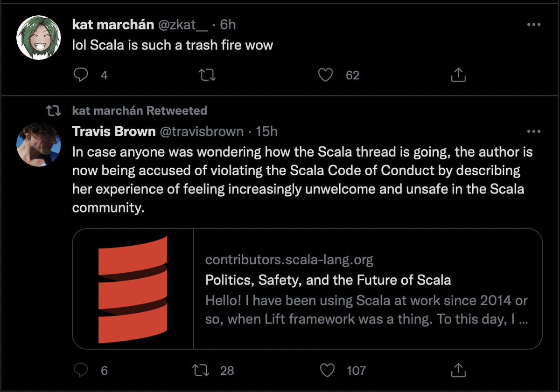Reply to Travis Brown's tweet
This screenshot has width=560, height=392.
tap(81, 370)
